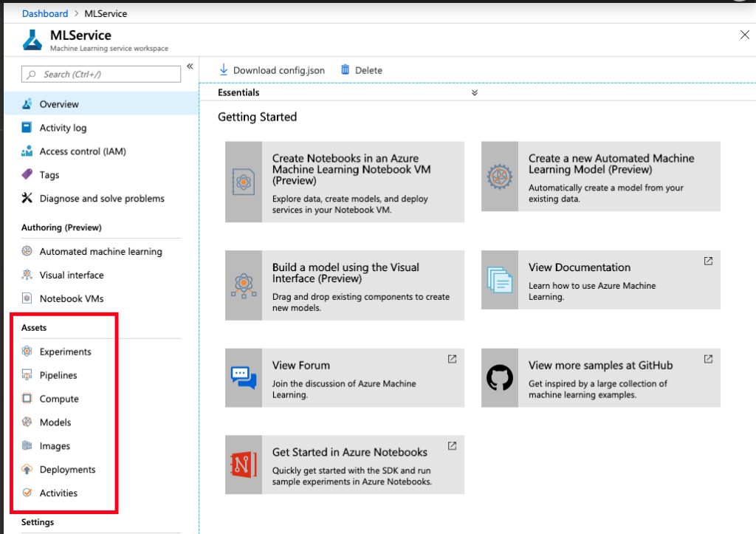Viewport: 756px width, 534px height.
Task: Click the external link icon on Azure Notebooks card
Action: pyautogui.click(x=453, y=445)
